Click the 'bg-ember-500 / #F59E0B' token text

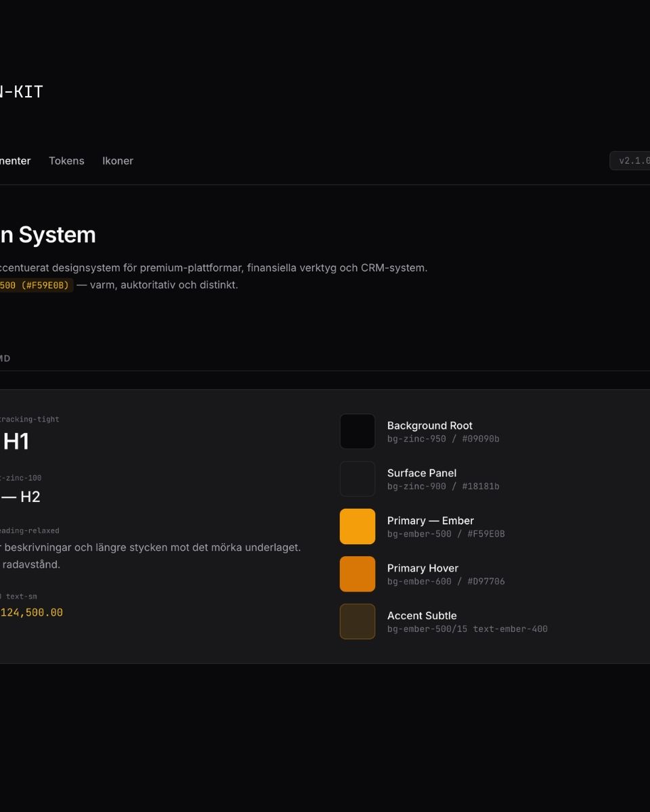pos(446,534)
